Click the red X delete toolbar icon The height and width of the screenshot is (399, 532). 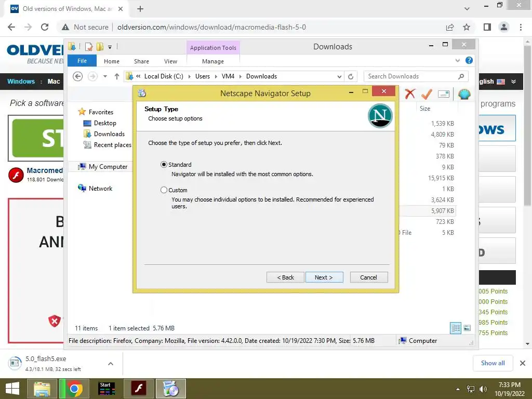click(x=410, y=94)
